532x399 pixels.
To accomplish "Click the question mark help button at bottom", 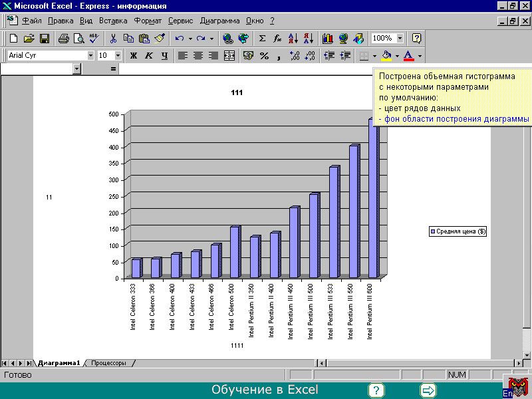I will [x=376, y=390].
